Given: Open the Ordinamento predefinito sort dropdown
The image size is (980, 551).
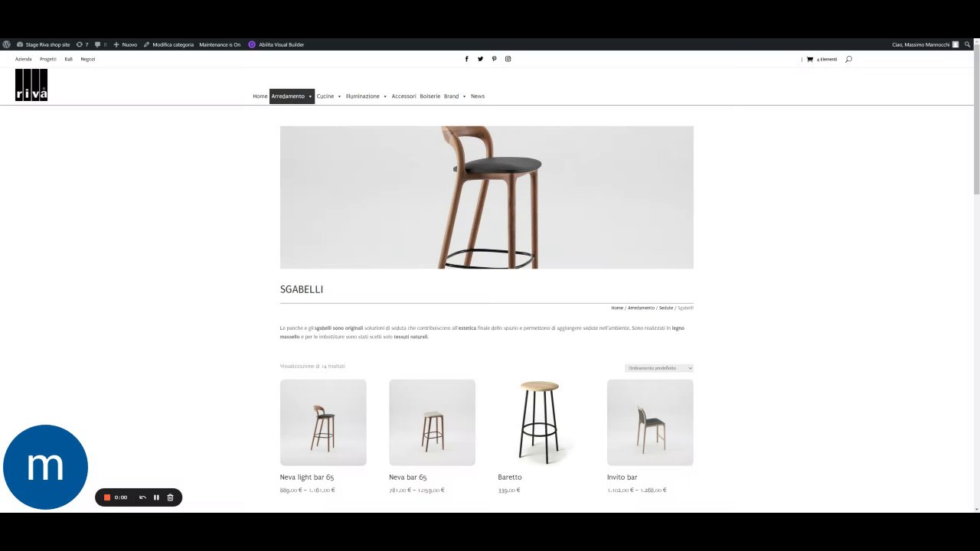Looking at the screenshot, I should tap(659, 368).
